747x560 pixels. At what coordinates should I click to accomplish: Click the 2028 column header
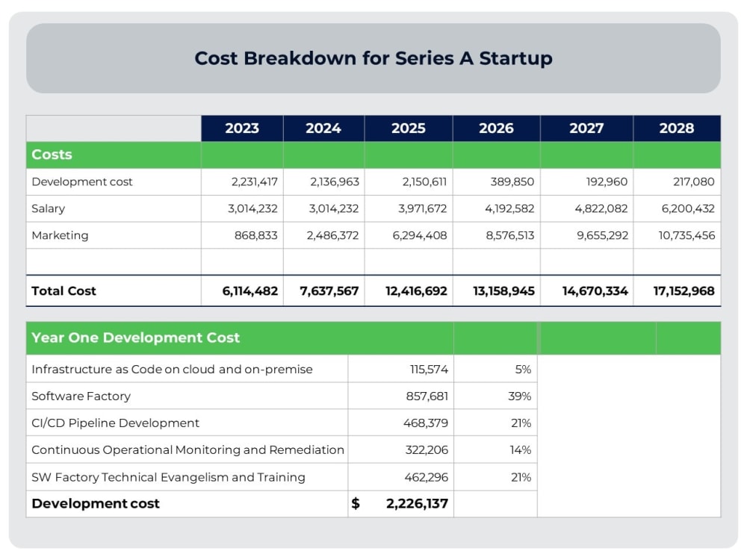(677, 128)
